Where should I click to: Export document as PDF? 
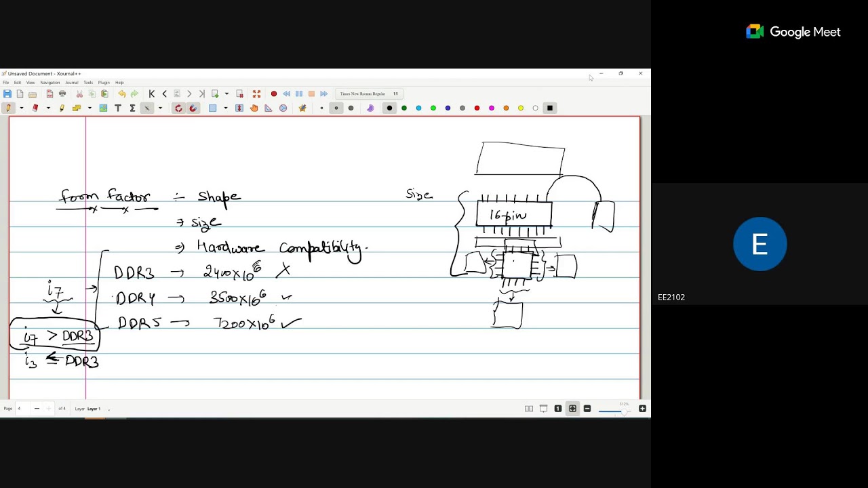pyautogui.click(x=50, y=94)
